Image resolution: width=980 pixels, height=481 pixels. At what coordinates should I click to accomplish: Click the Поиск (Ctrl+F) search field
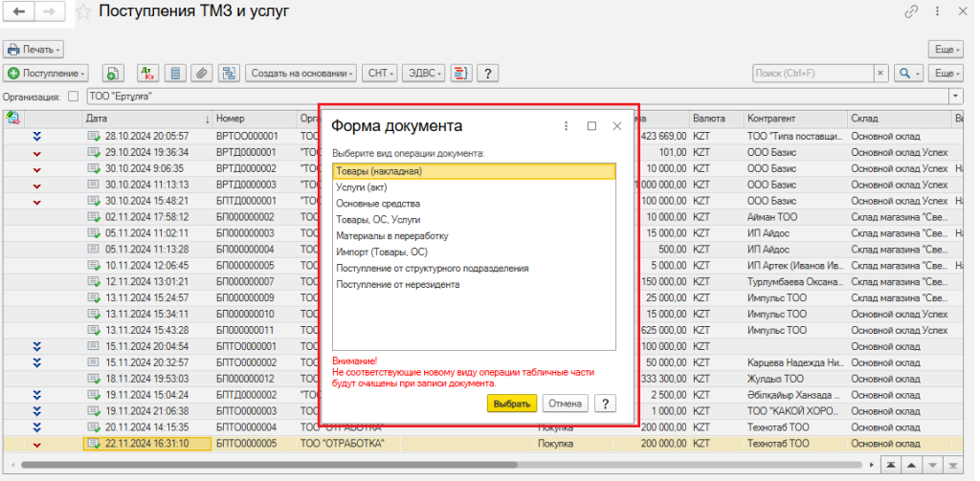tap(813, 73)
